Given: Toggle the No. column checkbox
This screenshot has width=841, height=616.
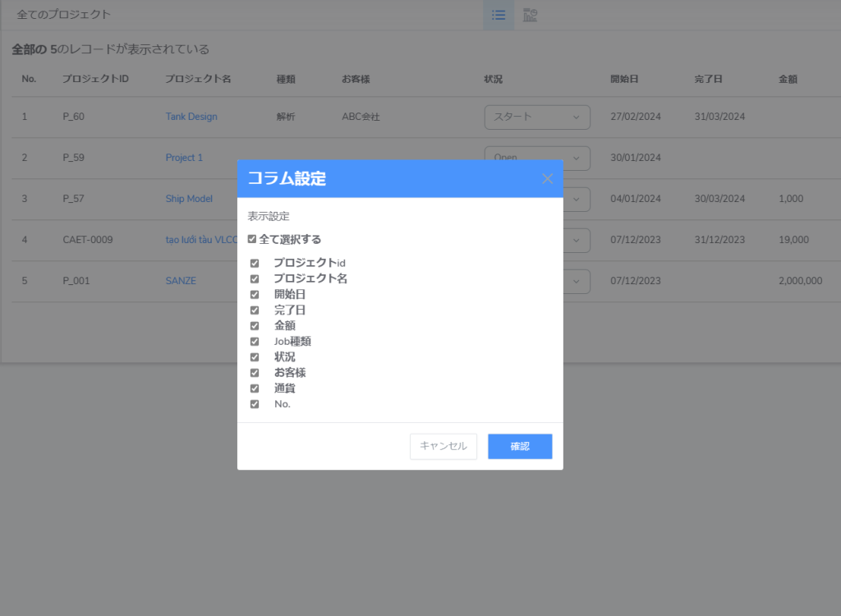Looking at the screenshot, I should [x=255, y=403].
